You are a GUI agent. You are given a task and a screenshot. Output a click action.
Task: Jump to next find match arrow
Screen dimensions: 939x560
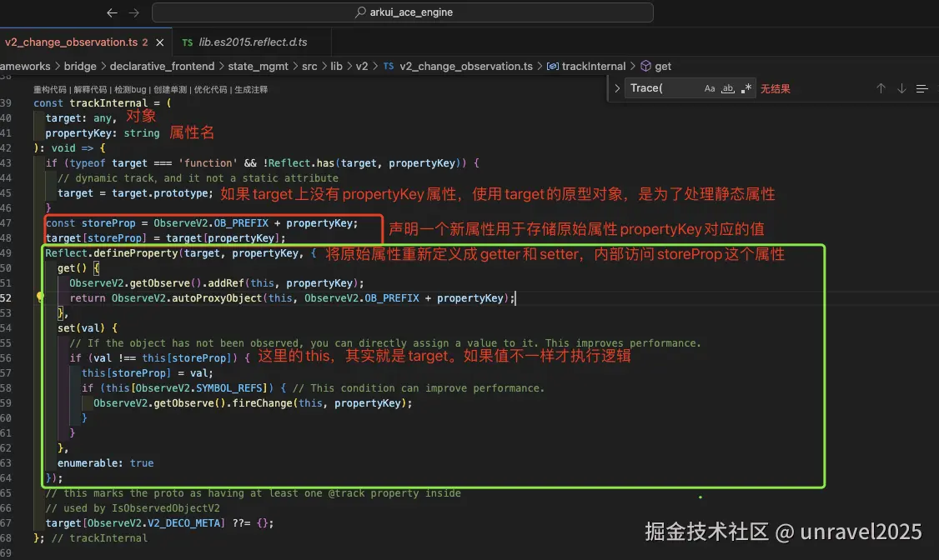(x=901, y=88)
